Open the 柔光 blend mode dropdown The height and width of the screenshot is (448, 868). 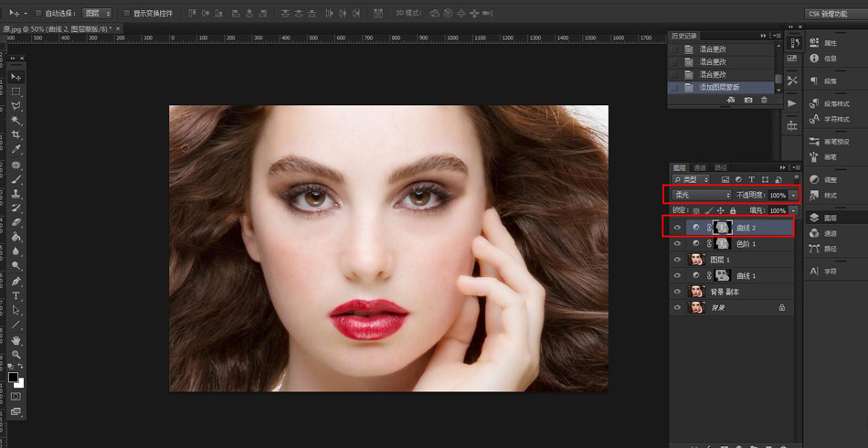(x=702, y=195)
